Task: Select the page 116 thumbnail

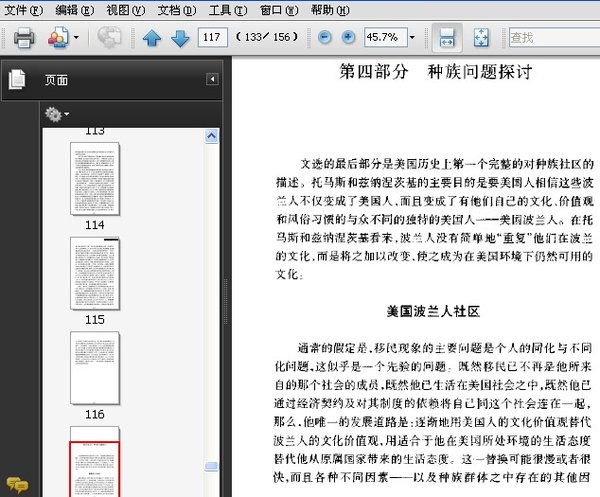Action: coord(94,368)
